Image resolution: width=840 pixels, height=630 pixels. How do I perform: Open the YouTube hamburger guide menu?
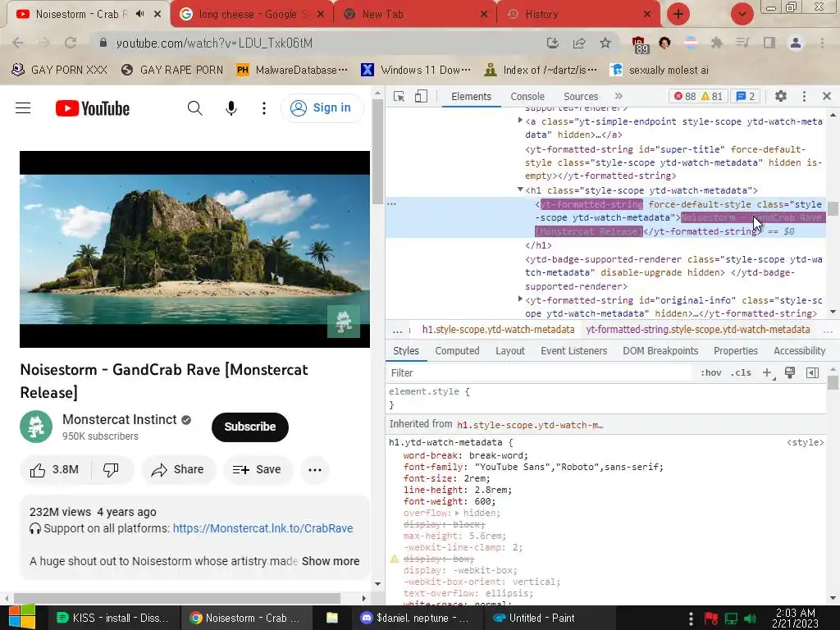point(23,108)
